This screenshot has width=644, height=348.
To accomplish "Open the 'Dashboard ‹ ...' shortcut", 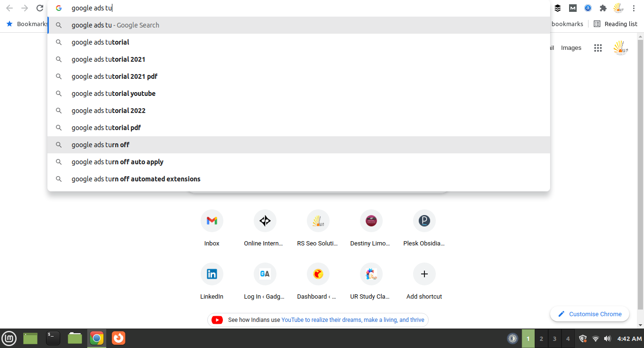I will (318, 282).
